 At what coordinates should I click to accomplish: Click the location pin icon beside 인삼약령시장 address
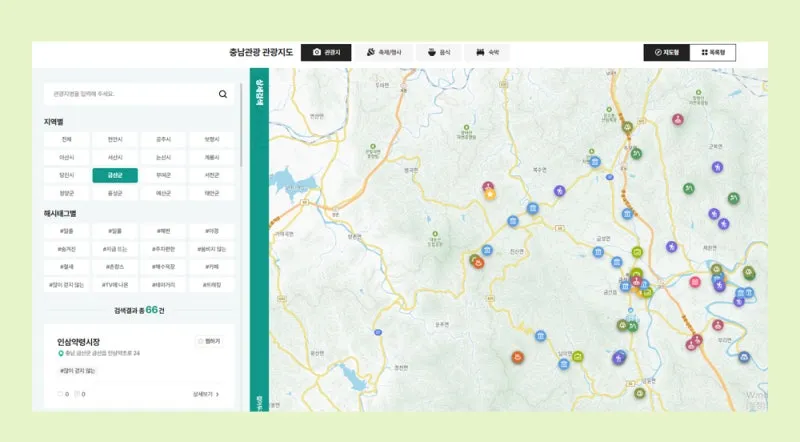coord(60,354)
